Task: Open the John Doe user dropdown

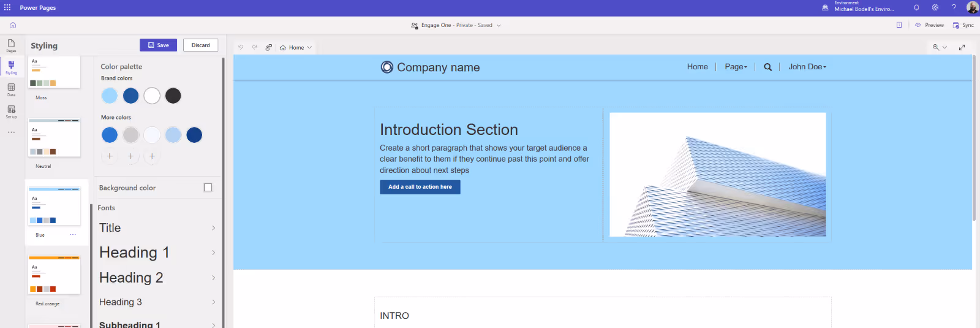Action: [807, 67]
